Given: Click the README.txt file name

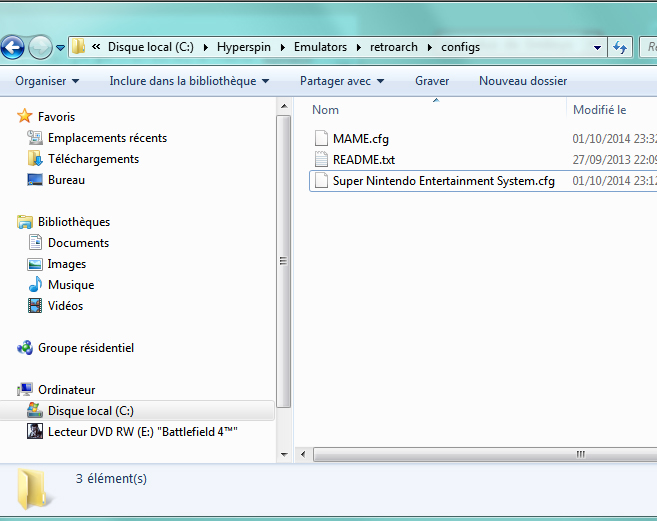Looking at the screenshot, I should [x=364, y=160].
